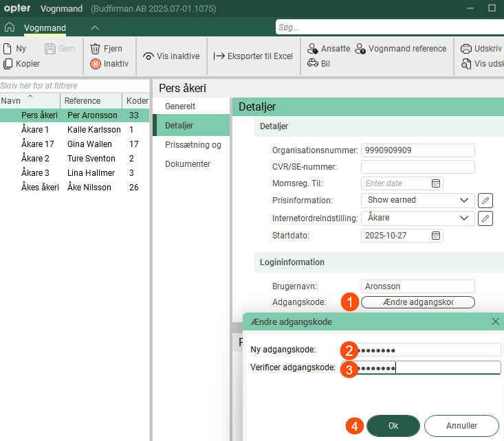
Task: Click the Kopier toolbar icon
Action: [8, 64]
